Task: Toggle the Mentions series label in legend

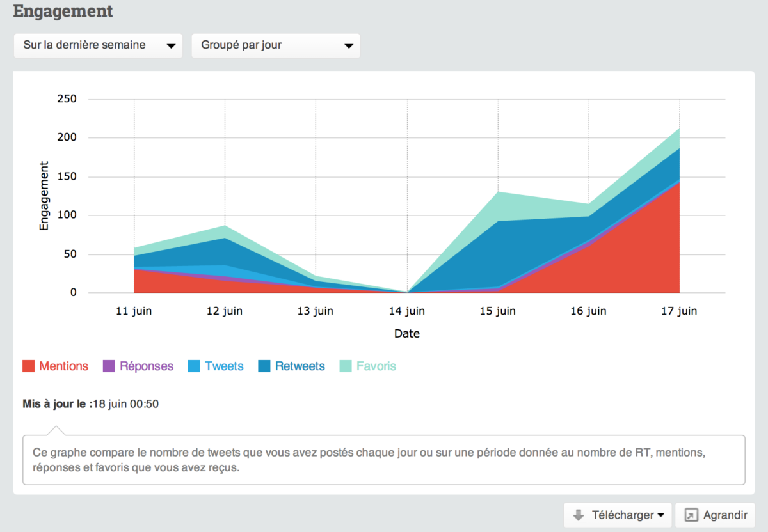Action: pos(63,366)
